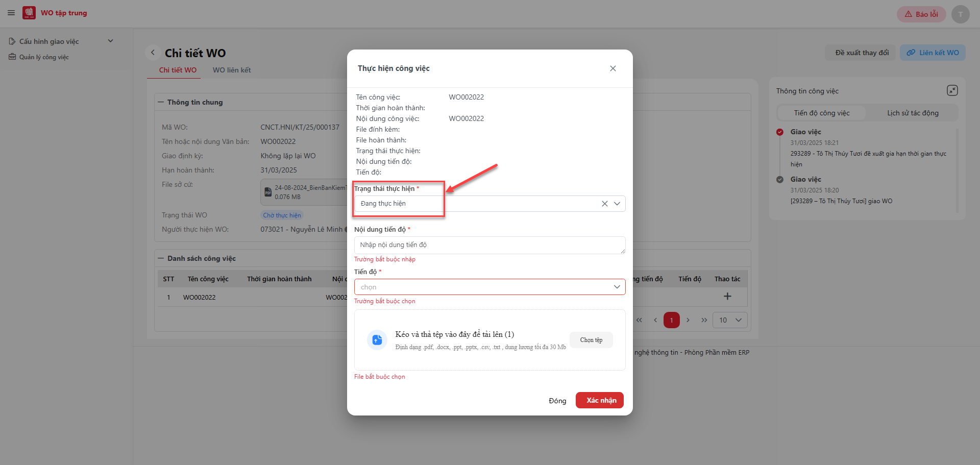980x465 pixels.
Task: Open the attached PDF file 24-08-2024_BienBanKiem
Action: coord(305,192)
